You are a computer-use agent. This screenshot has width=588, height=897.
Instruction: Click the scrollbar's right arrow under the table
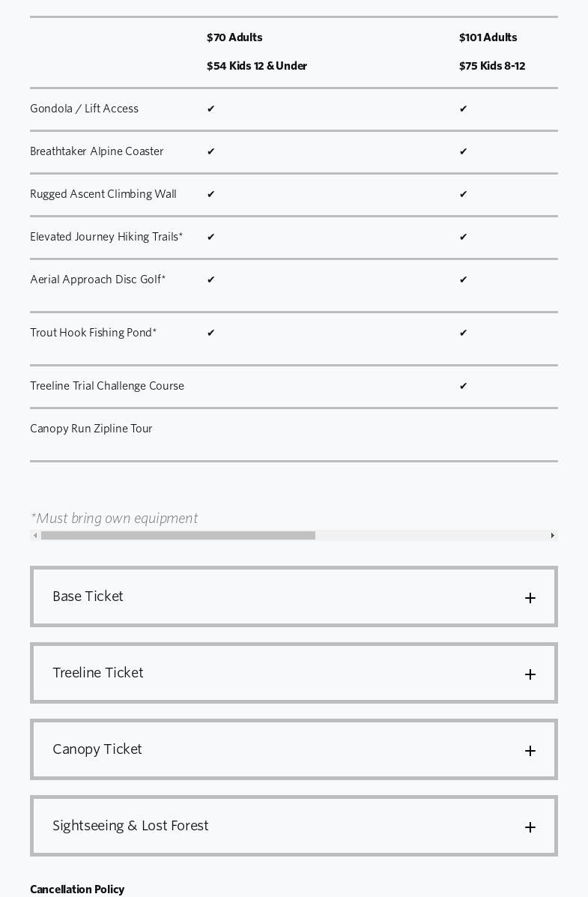[553, 536]
